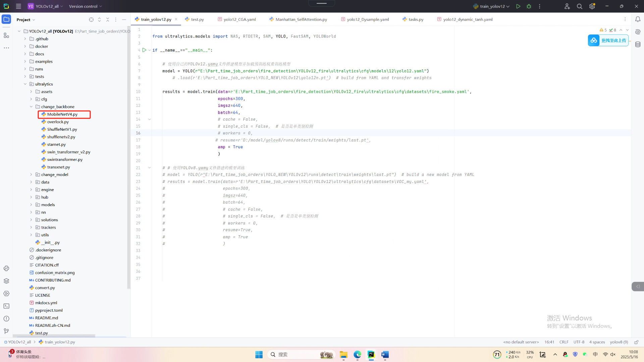Toggle read-only lock in status bar
The height and width of the screenshot is (362, 644).
636,342
